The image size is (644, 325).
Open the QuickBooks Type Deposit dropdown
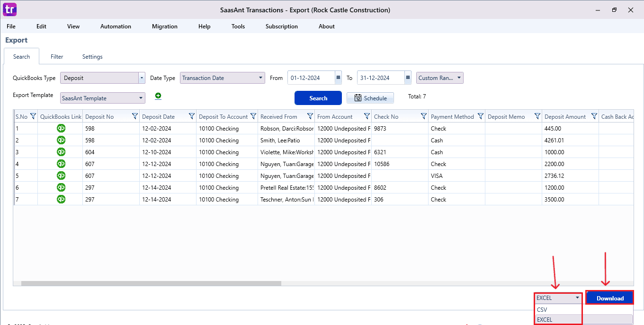pos(103,78)
